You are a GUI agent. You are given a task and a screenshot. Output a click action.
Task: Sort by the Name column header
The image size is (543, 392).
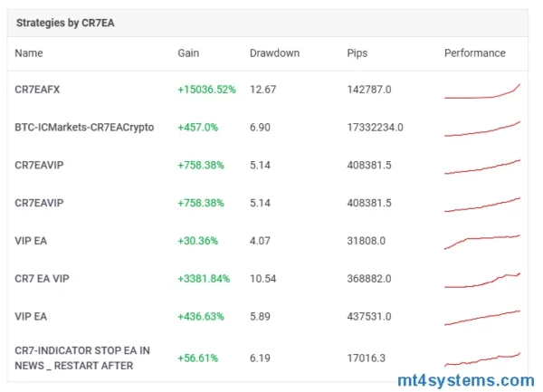pos(29,53)
